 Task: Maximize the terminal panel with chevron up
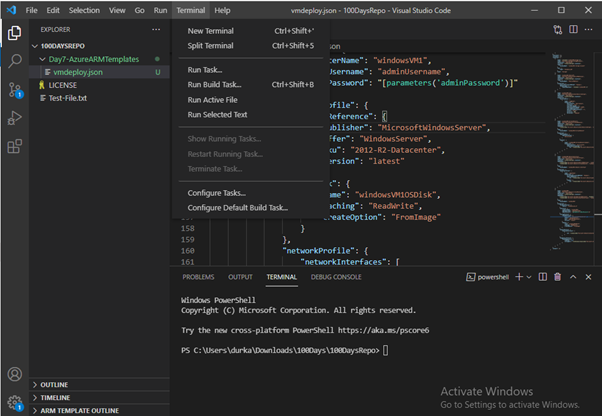(575, 277)
